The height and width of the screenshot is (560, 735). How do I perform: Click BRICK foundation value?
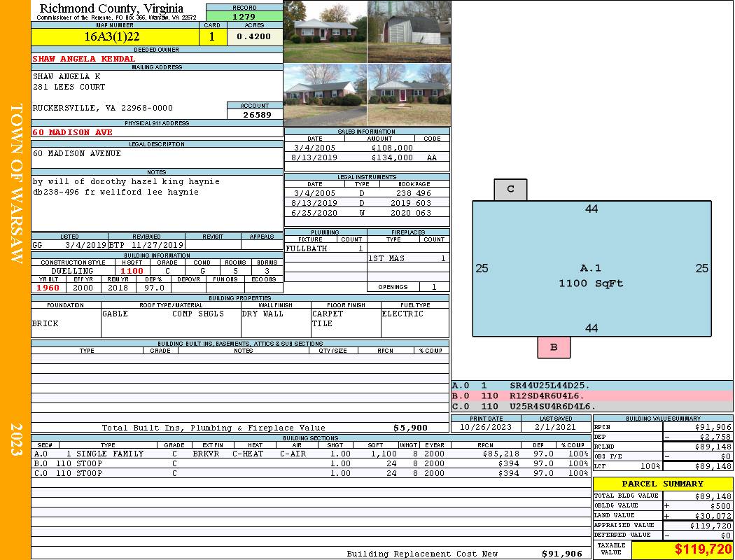(x=45, y=323)
